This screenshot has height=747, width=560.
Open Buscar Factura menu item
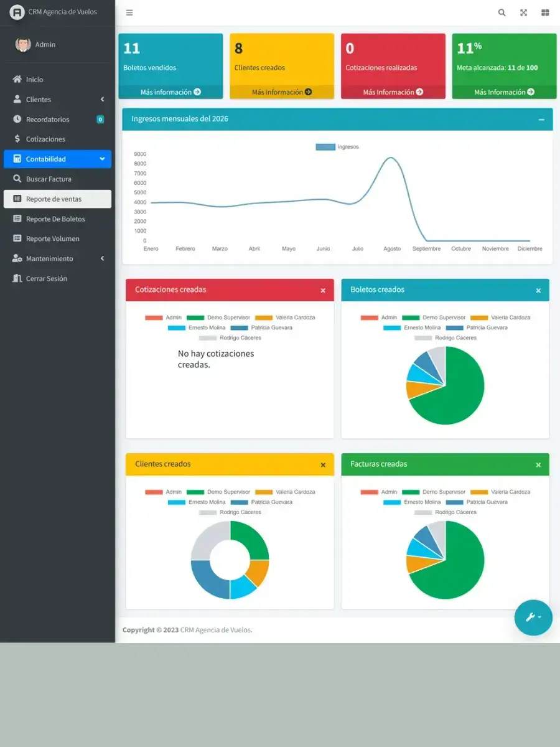[57, 179]
